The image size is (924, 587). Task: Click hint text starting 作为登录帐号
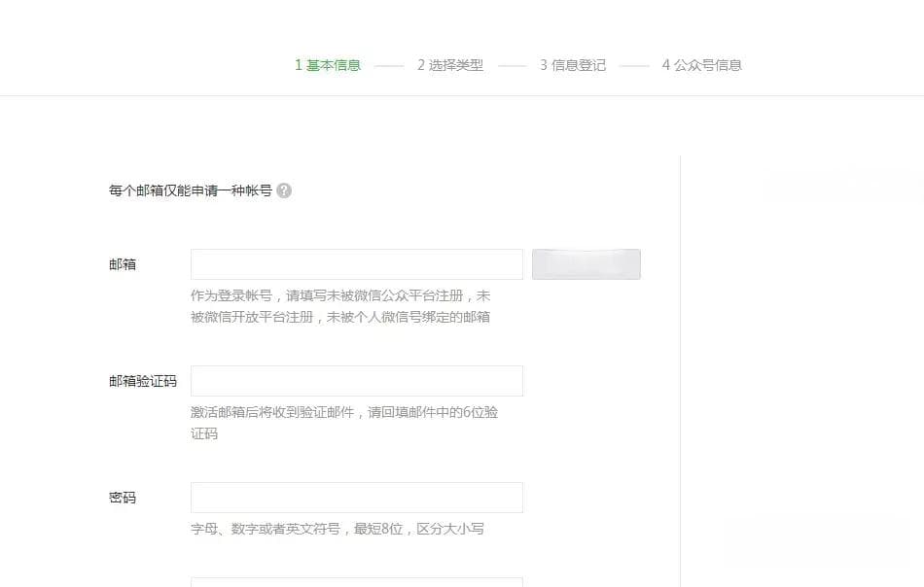pyautogui.click(x=340, y=306)
